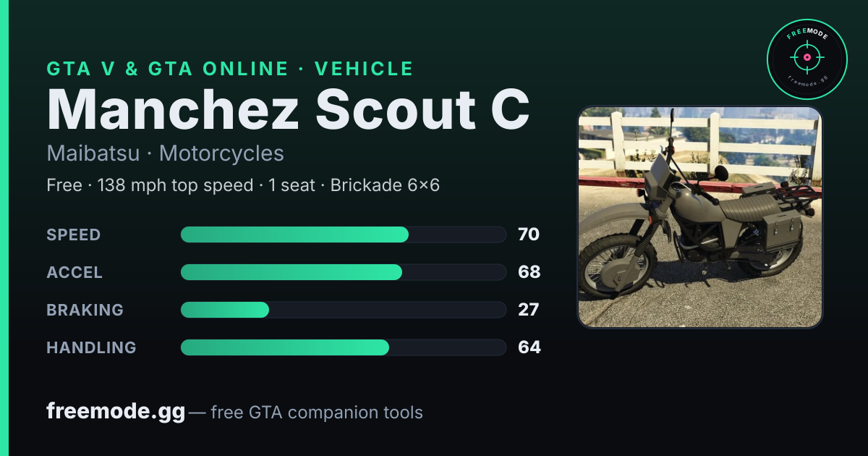Screen dimensions: 868x456
Task: Click the ACCEL stat progress bar
Action: point(343,272)
